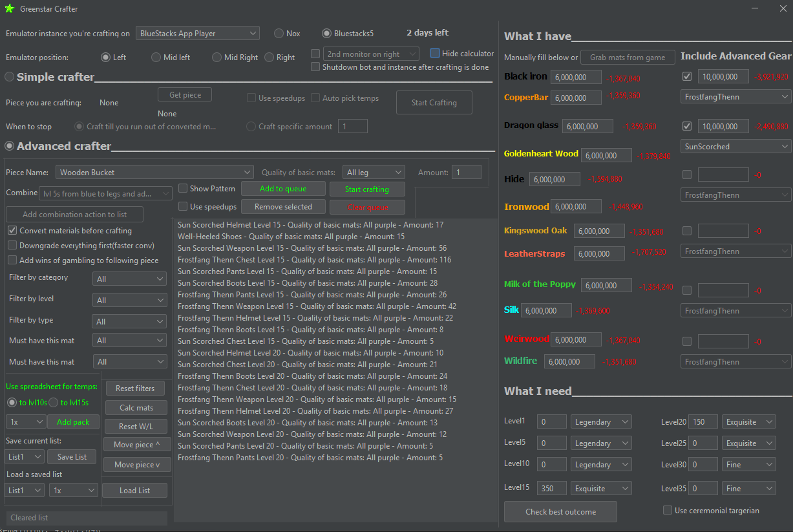The image size is (793, 532).
Task: Select the Advanced crafter mode radio
Action: (9, 146)
